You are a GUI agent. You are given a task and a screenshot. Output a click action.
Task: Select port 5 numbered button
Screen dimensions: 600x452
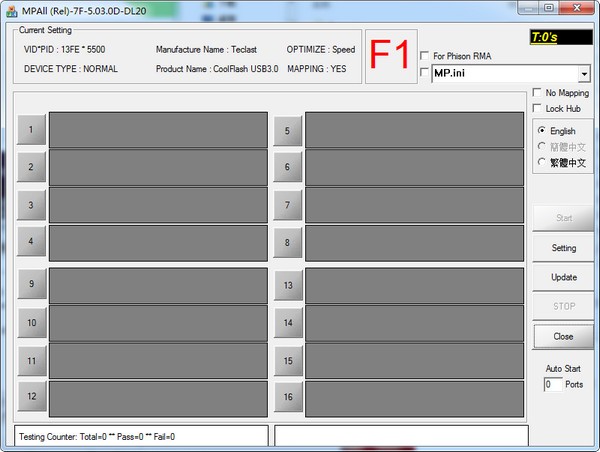287,130
